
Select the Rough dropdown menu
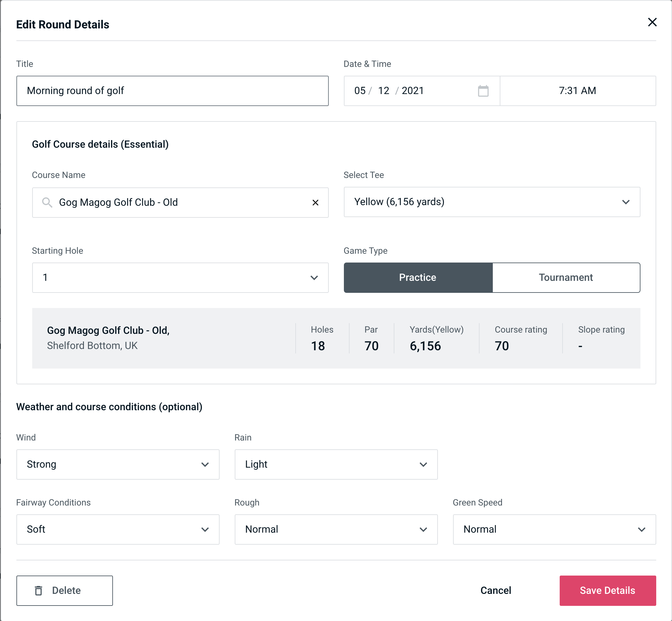335,529
